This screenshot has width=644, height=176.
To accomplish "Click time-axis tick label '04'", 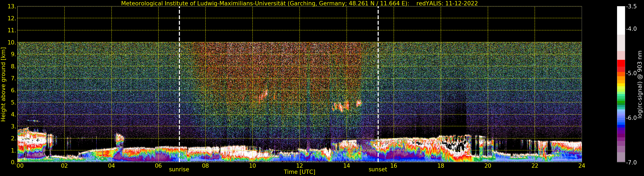I will 111,166.
